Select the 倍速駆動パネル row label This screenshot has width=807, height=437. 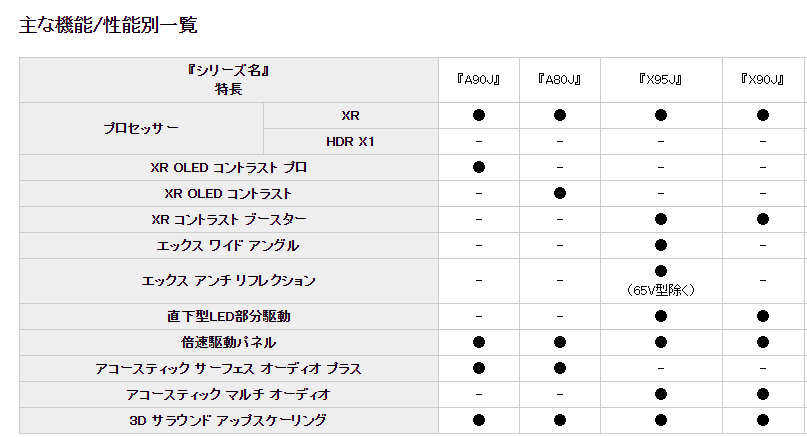(229, 342)
